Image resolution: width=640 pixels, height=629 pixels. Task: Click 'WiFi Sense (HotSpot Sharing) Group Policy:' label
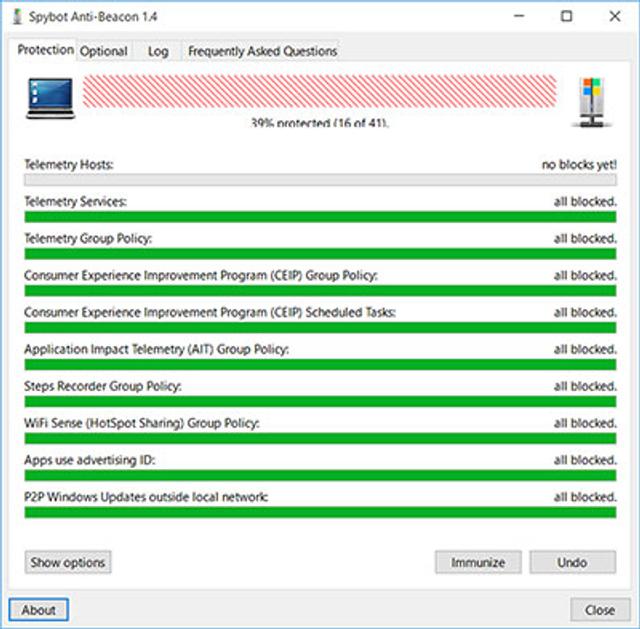tap(142, 423)
